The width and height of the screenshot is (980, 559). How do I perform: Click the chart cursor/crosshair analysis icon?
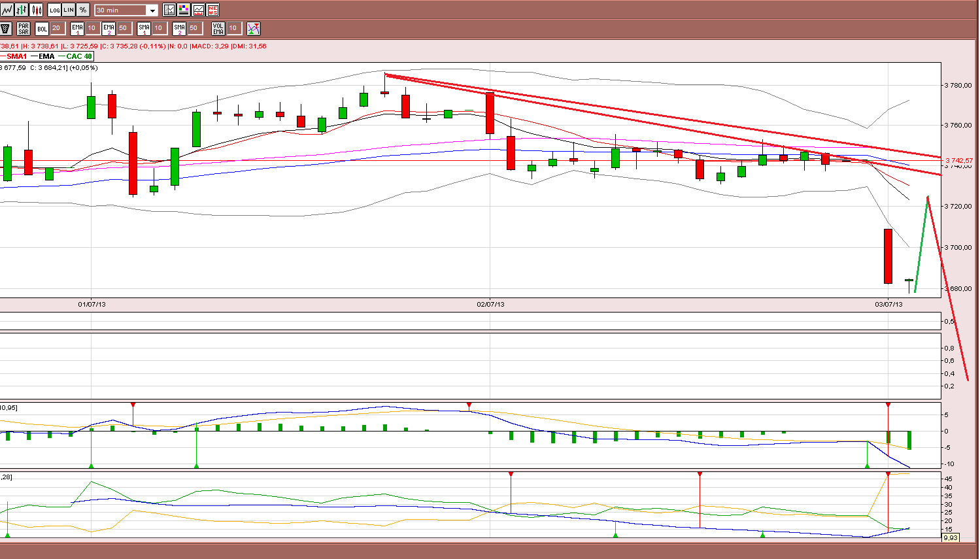169,10
